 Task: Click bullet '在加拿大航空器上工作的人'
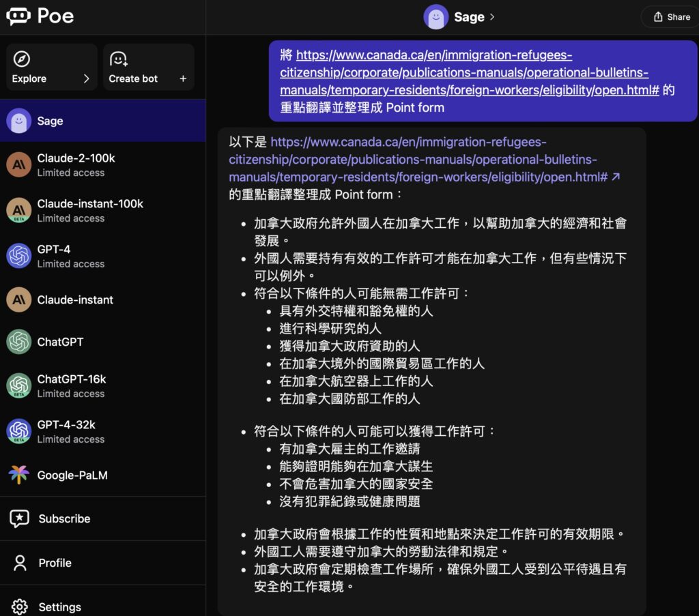(356, 381)
